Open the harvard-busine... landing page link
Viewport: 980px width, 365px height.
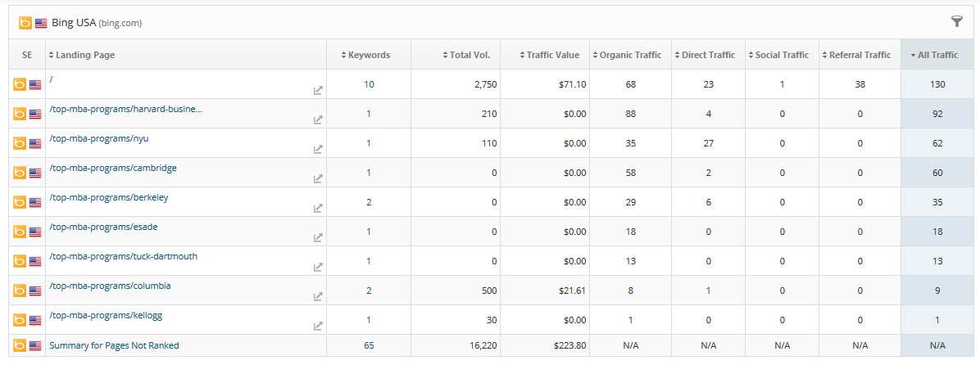click(x=125, y=109)
